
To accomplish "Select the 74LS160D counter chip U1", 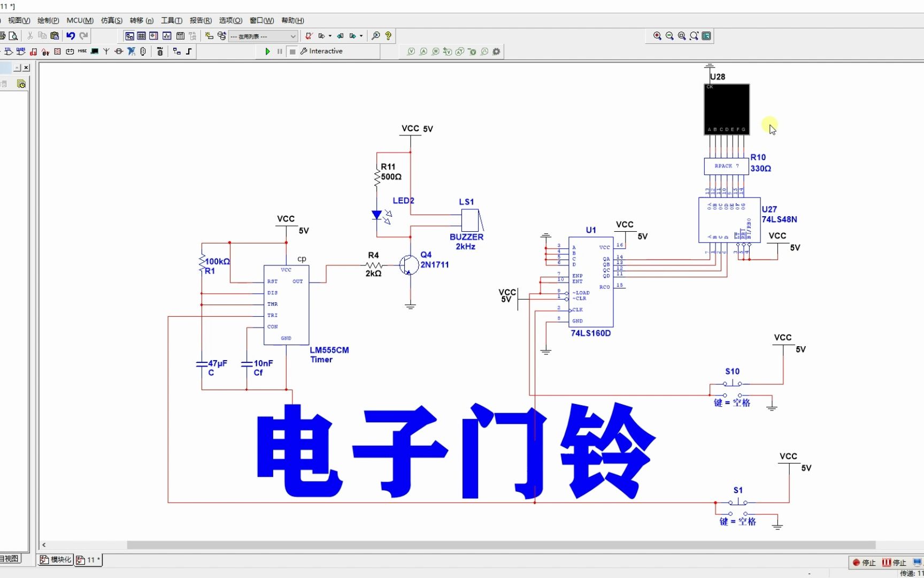I will [x=591, y=282].
